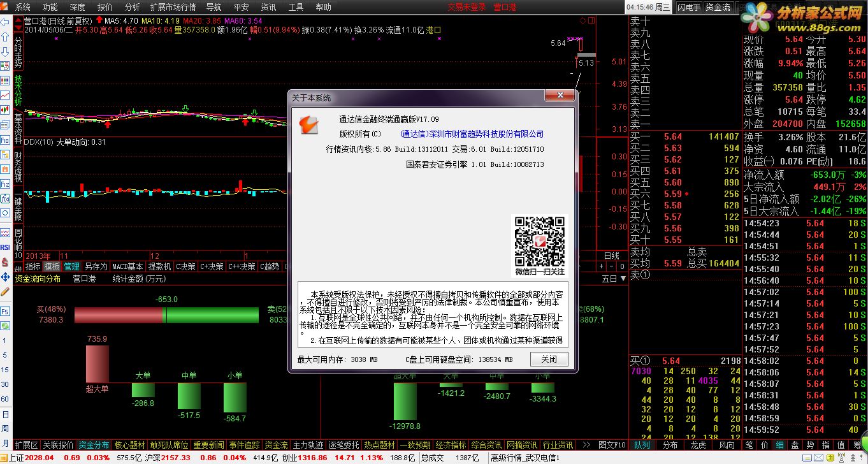The height and width of the screenshot is (464, 868).
Task: Expand the 五日 dropdown arrow
Action: (x=623, y=279)
